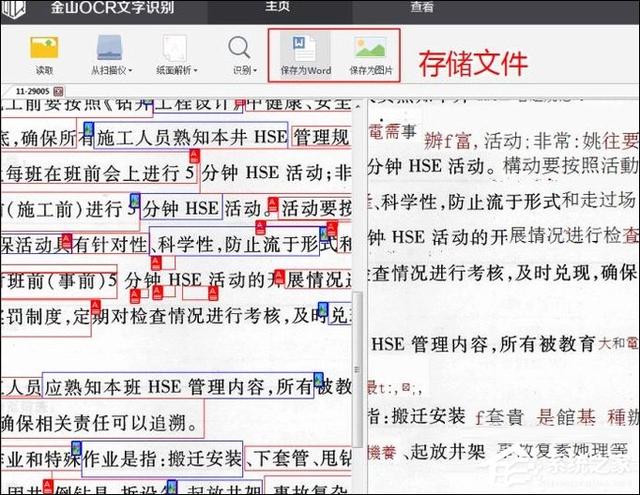Click the 金山OCR文字识别 app logo
This screenshot has height=495, width=640.
(13, 9)
